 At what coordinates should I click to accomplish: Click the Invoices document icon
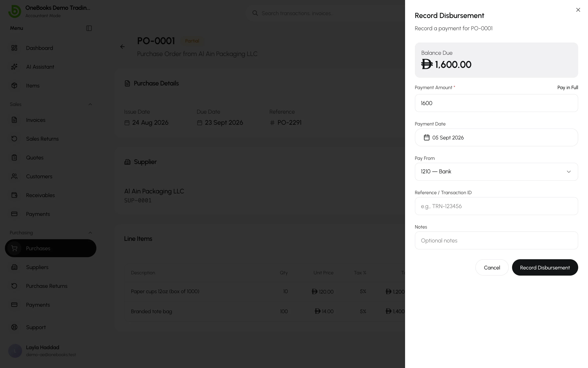point(14,120)
